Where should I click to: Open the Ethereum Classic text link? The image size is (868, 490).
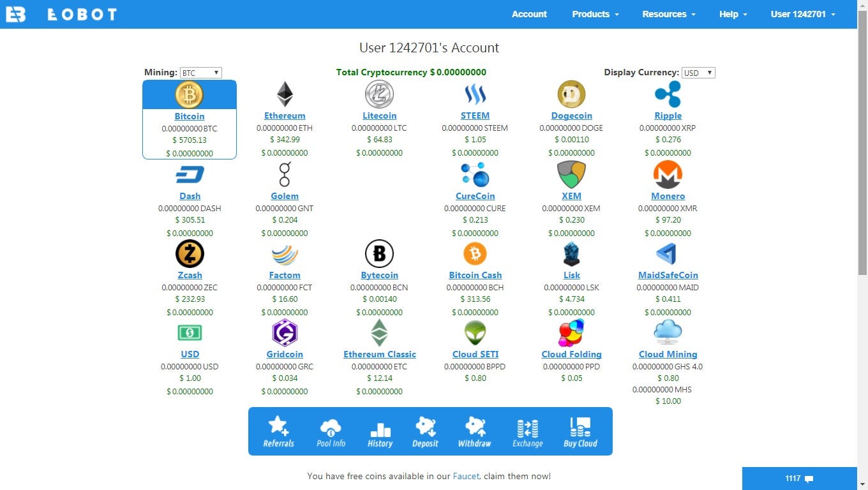click(379, 354)
